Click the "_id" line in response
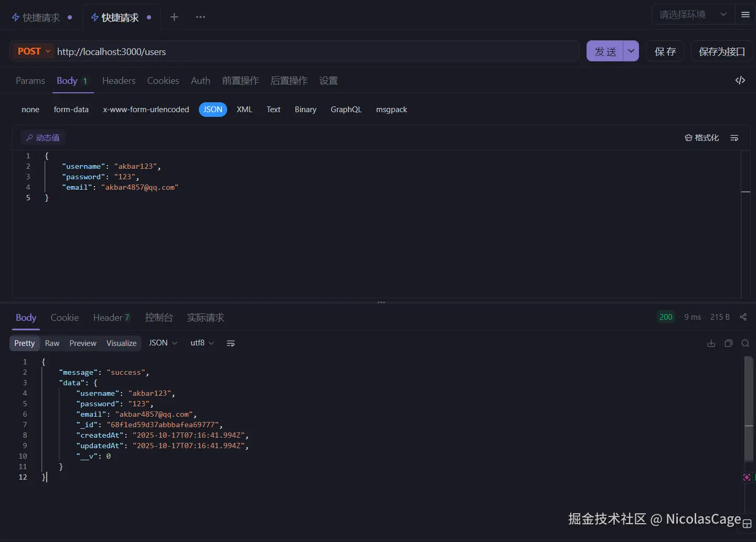This screenshot has width=756, height=542. coord(150,425)
